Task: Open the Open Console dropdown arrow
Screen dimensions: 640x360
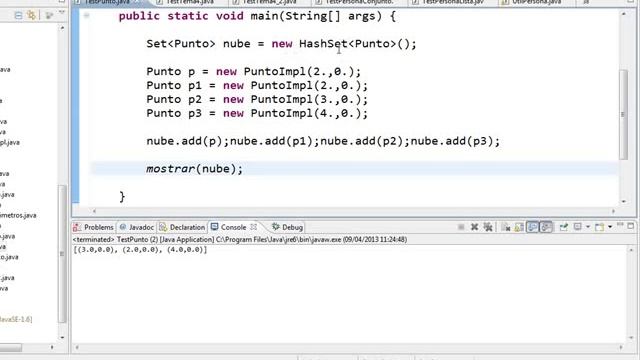Action: pyautogui.click(x=610, y=227)
